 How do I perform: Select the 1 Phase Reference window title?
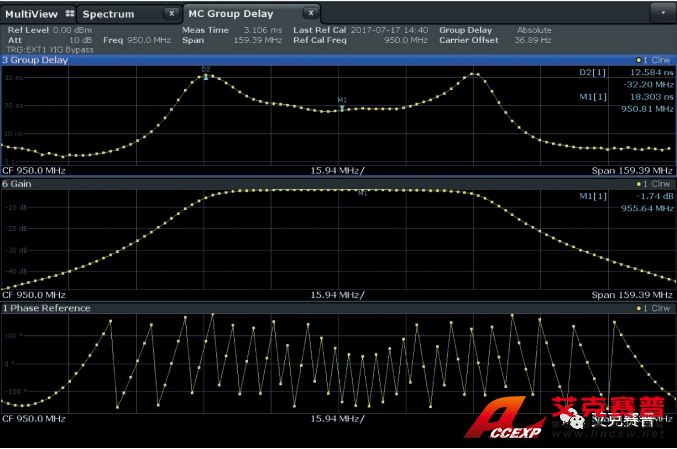[x=46, y=308]
